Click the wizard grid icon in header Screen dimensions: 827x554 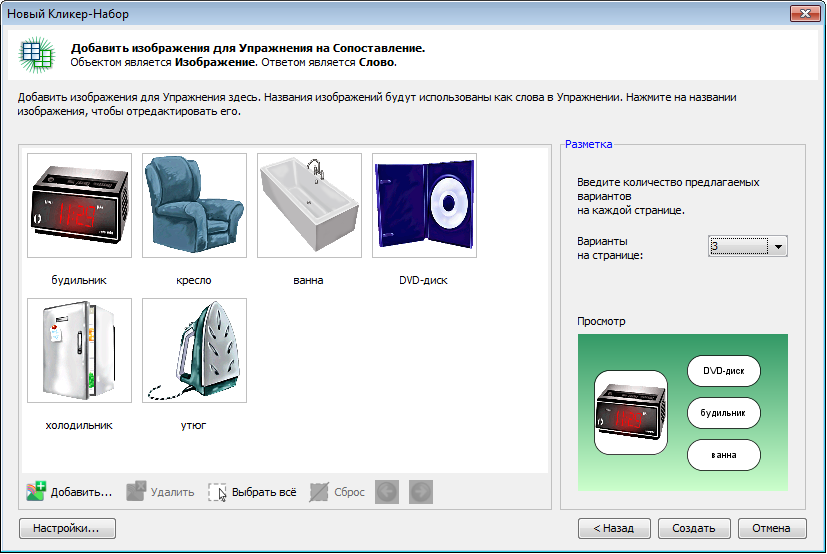coord(37,54)
